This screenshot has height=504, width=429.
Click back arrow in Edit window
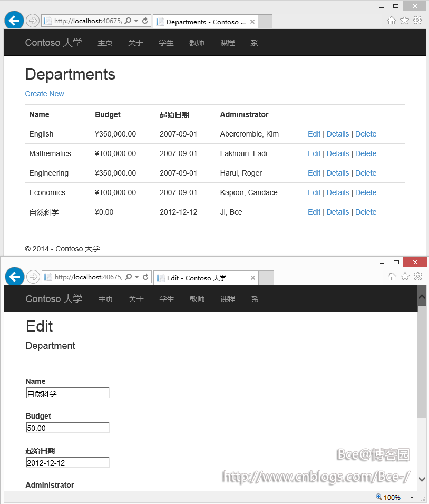pyautogui.click(x=14, y=277)
